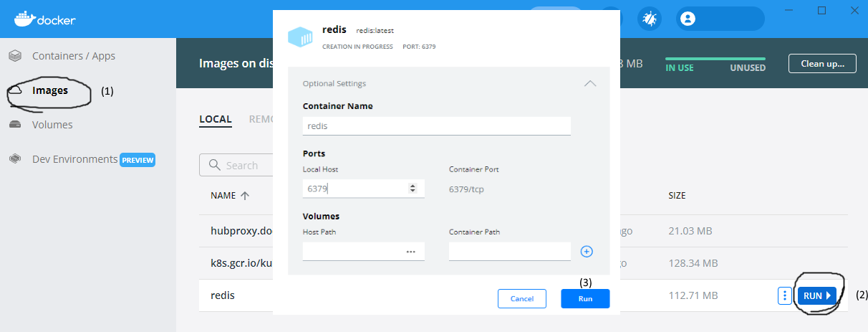The width and height of the screenshot is (868, 332).
Task: Click the redis container image icon
Action: coord(301,37)
